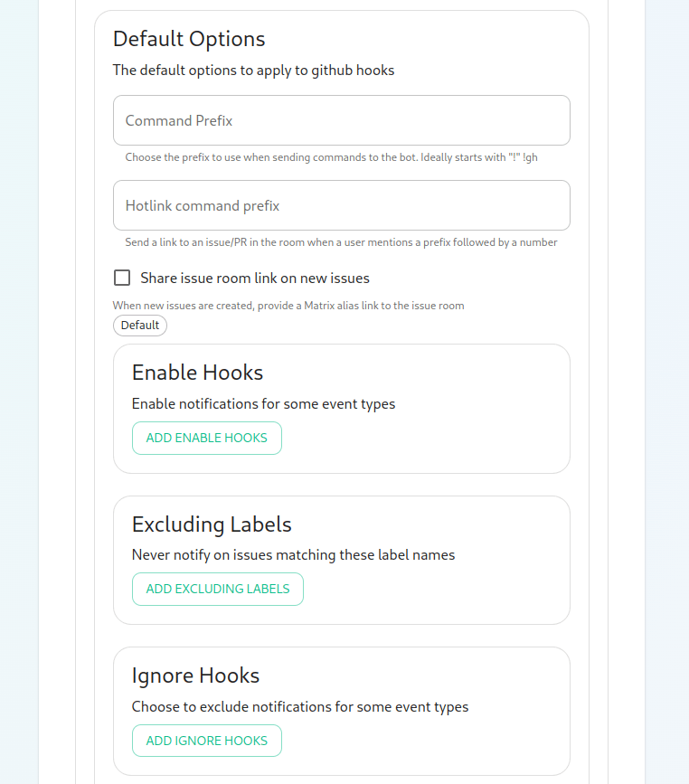Click 'Enable notifications for some event types' text

point(263,403)
